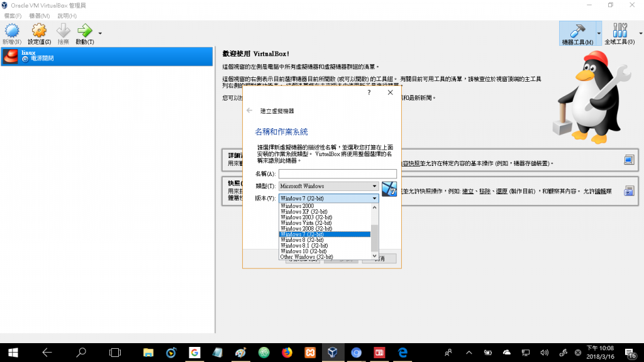644x362 pixels.
Task: Open the Action Center notifications icon
Action: point(630,353)
